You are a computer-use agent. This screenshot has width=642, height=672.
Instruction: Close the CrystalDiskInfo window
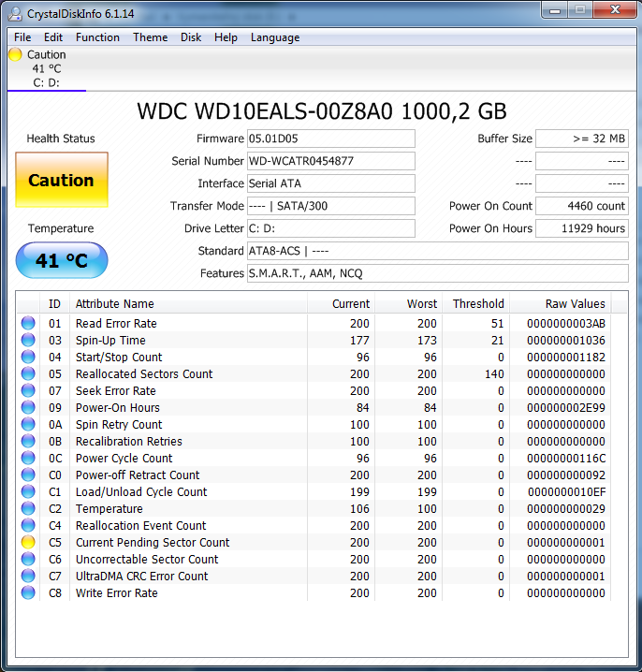coord(615,10)
